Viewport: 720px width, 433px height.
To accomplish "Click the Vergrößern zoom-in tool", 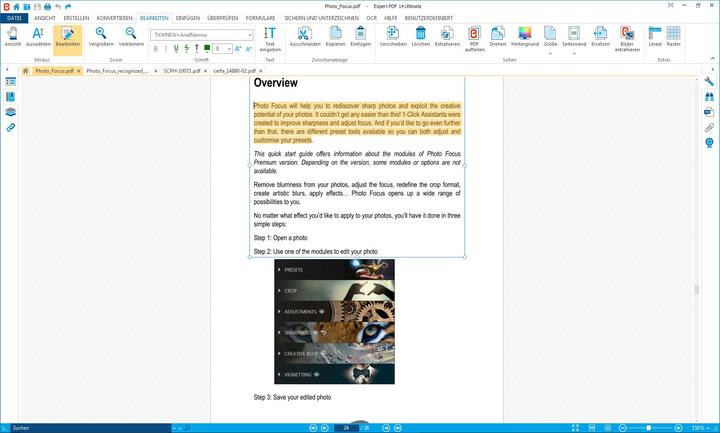I will (x=101, y=37).
